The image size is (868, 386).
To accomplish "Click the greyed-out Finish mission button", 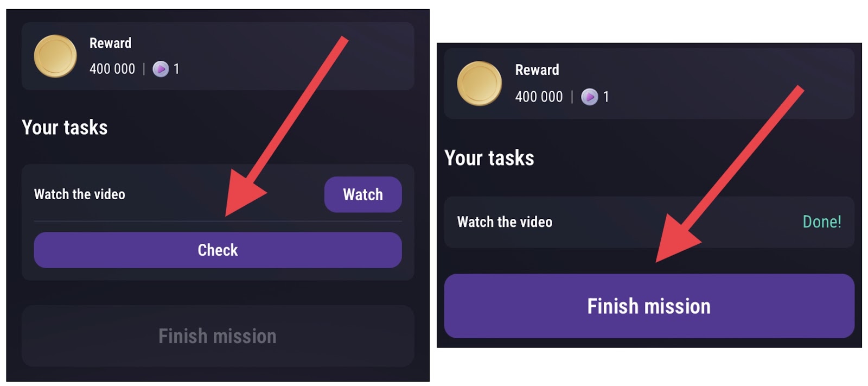I will pyautogui.click(x=218, y=336).
